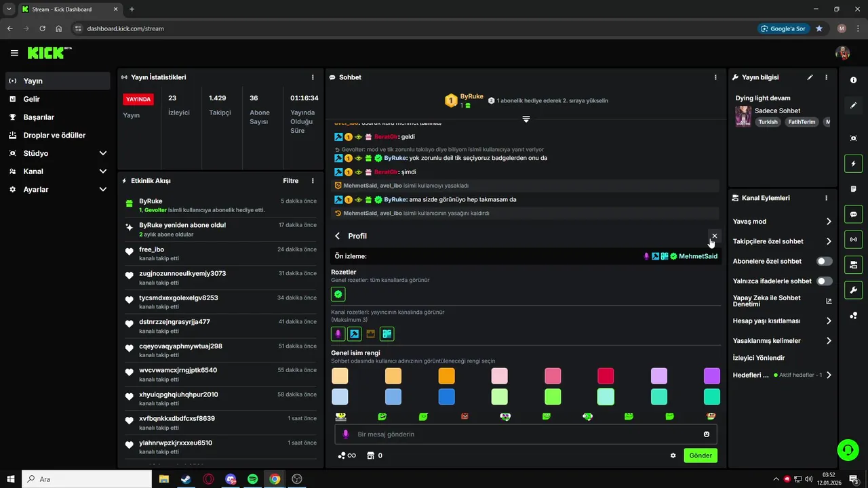Click the three-dots cluster icon in right rail

[x=853, y=315]
